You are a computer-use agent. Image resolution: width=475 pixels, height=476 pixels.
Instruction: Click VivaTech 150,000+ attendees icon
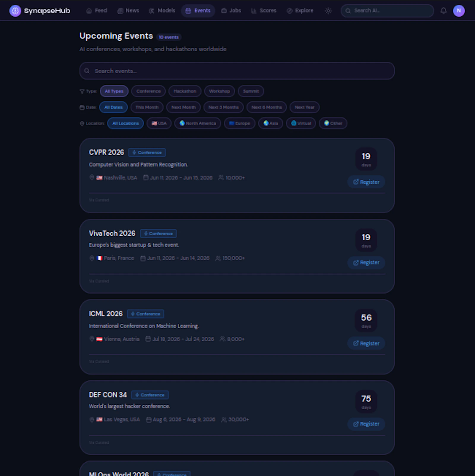pyautogui.click(x=218, y=258)
